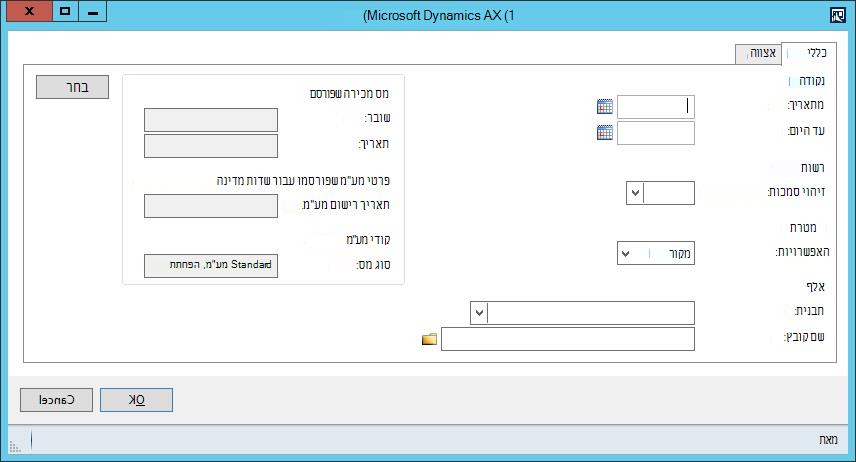Select the כללי tab
856x462 pixels.
click(x=809, y=53)
